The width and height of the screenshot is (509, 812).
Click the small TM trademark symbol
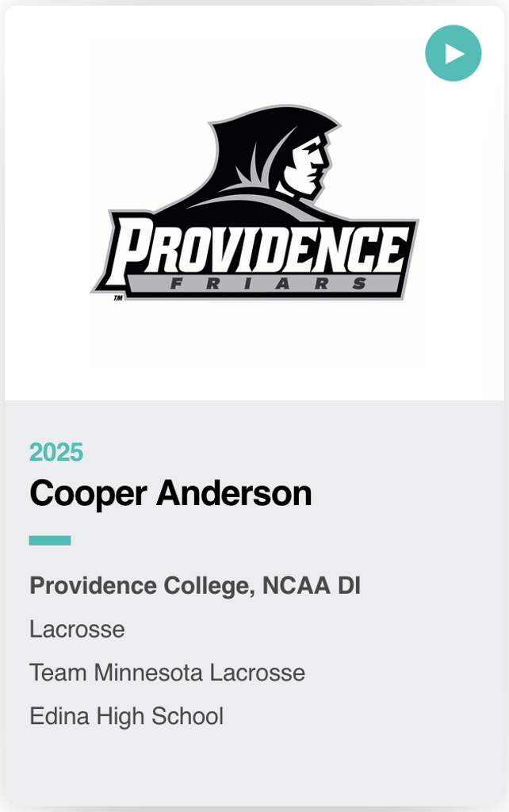pos(118,299)
